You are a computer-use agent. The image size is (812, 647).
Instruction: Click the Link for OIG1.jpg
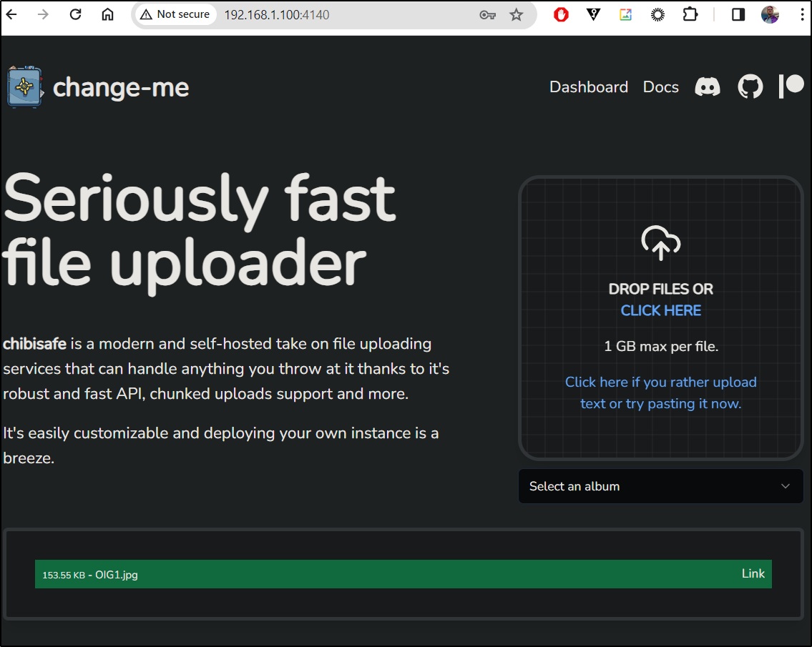tap(753, 573)
